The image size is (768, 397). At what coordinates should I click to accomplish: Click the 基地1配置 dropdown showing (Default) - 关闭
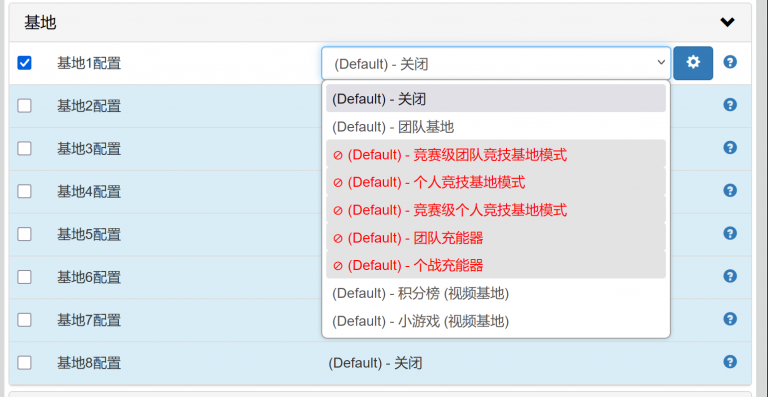point(496,63)
